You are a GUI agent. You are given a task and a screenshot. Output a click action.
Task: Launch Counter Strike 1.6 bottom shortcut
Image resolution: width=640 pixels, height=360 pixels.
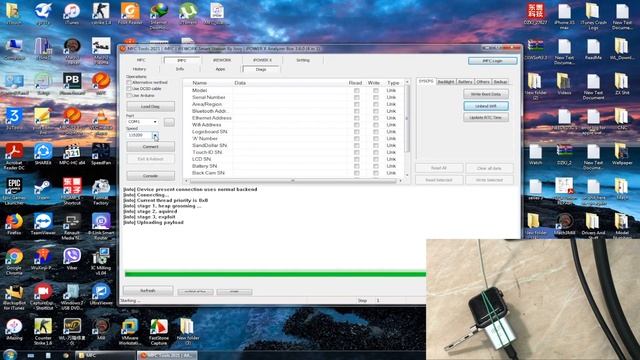(43, 332)
